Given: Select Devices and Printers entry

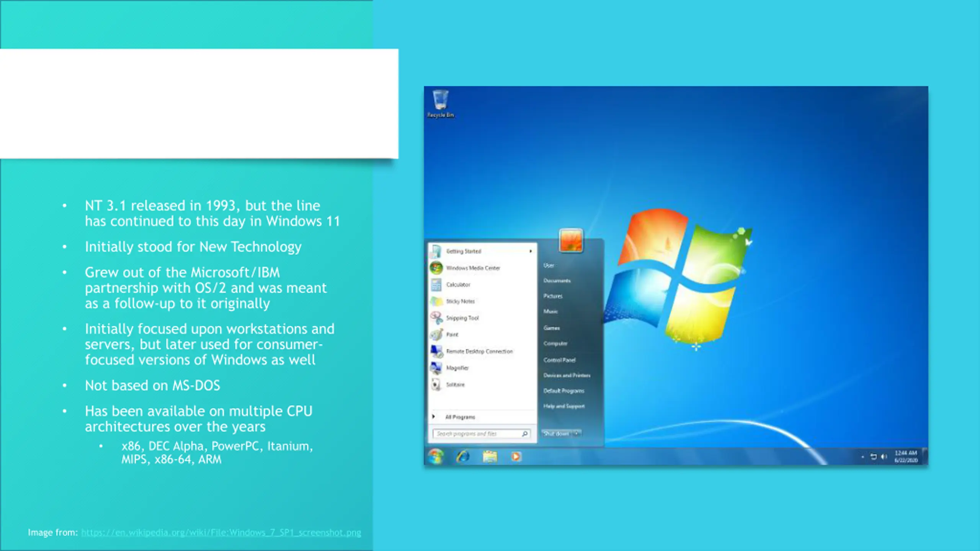Looking at the screenshot, I should 567,375.
